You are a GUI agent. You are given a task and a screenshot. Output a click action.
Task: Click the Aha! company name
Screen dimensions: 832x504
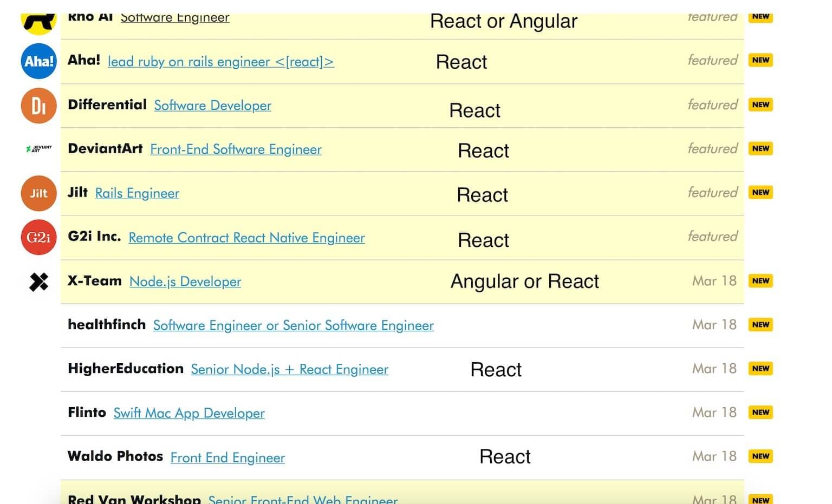click(x=84, y=60)
